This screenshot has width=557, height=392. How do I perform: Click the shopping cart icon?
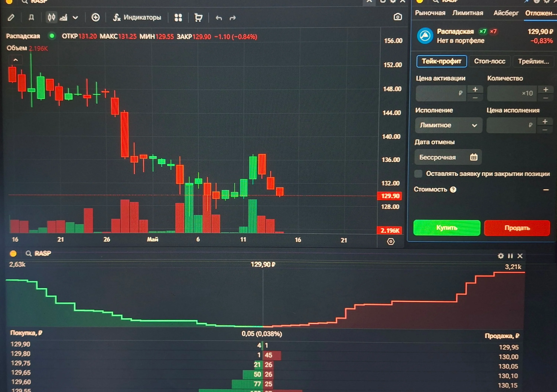198,18
